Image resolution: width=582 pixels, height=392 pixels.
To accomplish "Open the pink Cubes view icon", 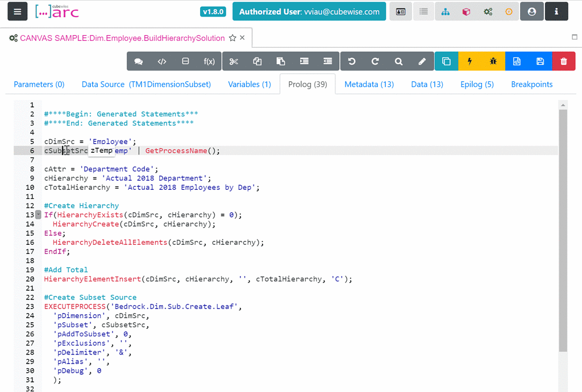I will pyautogui.click(x=465, y=11).
